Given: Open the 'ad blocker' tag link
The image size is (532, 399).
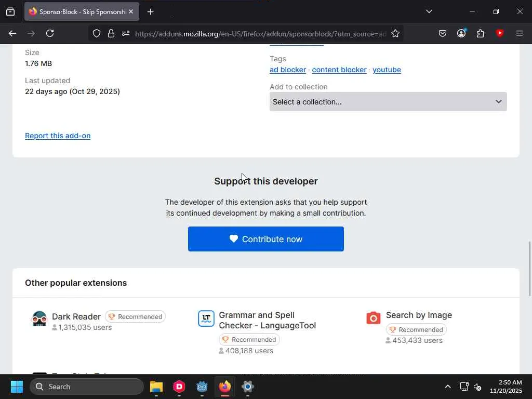Looking at the screenshot, I should (288, 70).
